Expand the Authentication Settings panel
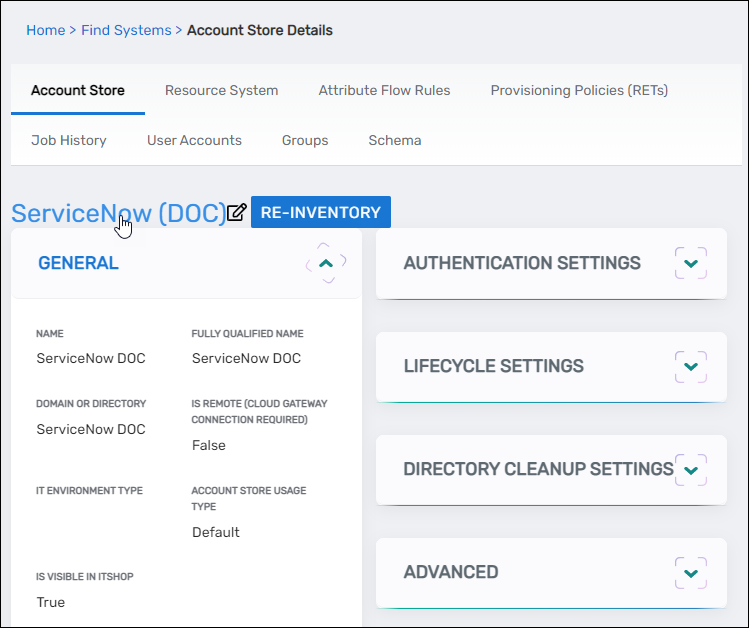 click(690, 264)
